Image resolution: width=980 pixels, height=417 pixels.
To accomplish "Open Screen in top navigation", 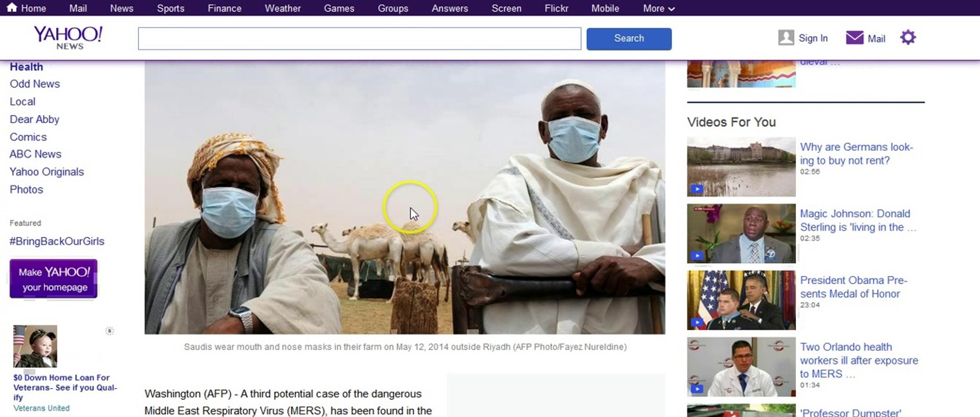I will (506, 8).
